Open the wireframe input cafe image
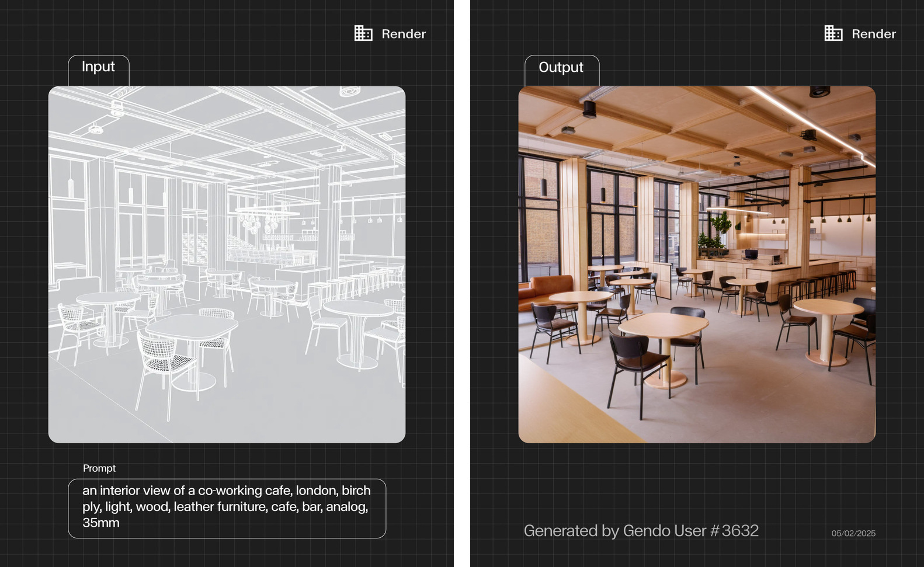The image size is (924, 567). pyautogui.click(x=227, y=265)
